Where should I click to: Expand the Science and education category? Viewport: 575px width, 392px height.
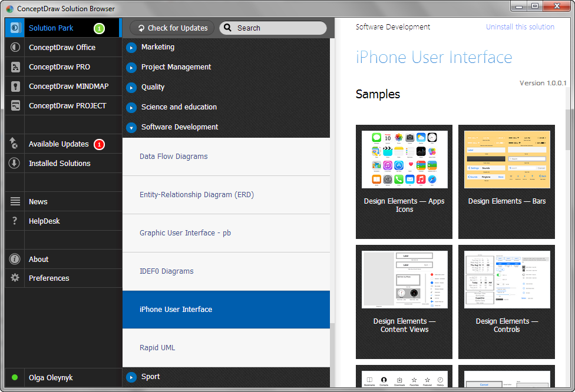(x=131, y=108)
